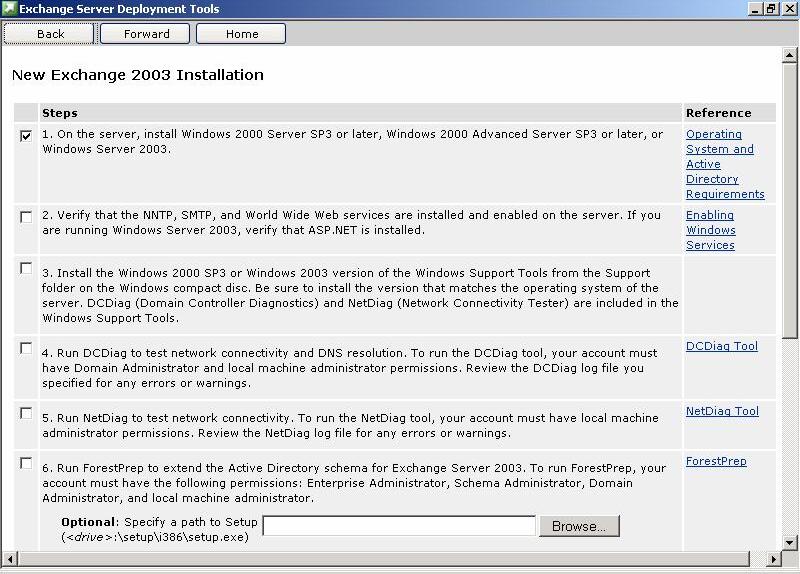The width and height of the screenshot is (800, 574).
Task: Check step 2 verify NNTP, SMTP services
Action: [26, 217]
